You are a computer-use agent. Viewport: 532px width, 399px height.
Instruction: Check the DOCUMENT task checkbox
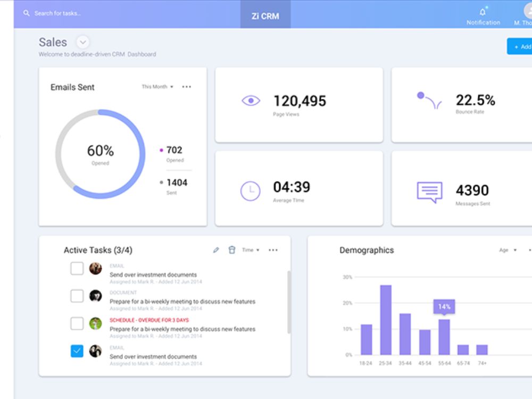pyautogui.click(x=77, y=296)
